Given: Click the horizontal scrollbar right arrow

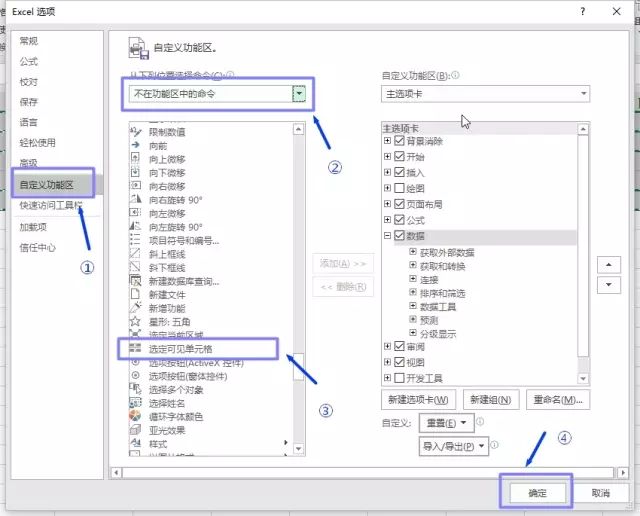Looking at the screenshot, I should 622,472.
